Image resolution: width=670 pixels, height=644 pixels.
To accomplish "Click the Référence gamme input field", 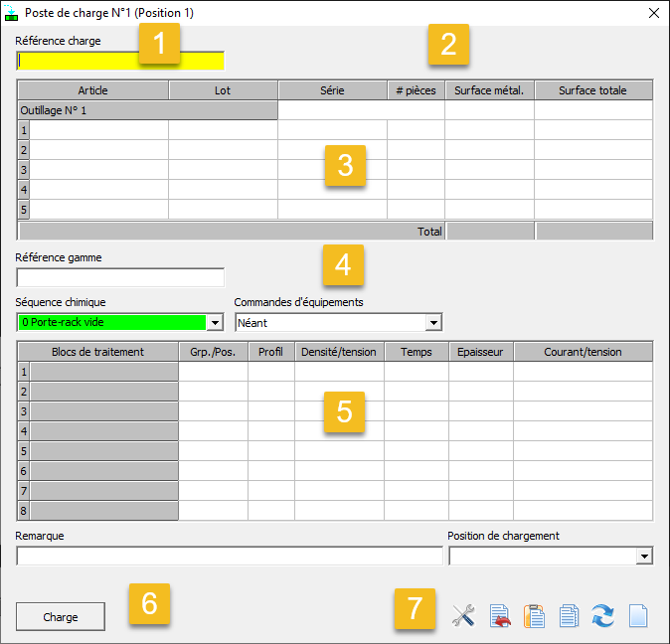I will pos(120,277).
